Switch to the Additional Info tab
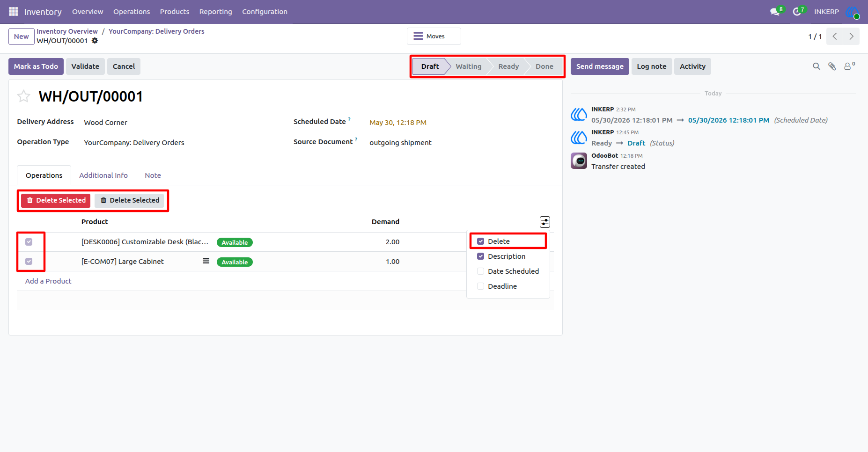The image size is (868, 452). tap(103, 175)
